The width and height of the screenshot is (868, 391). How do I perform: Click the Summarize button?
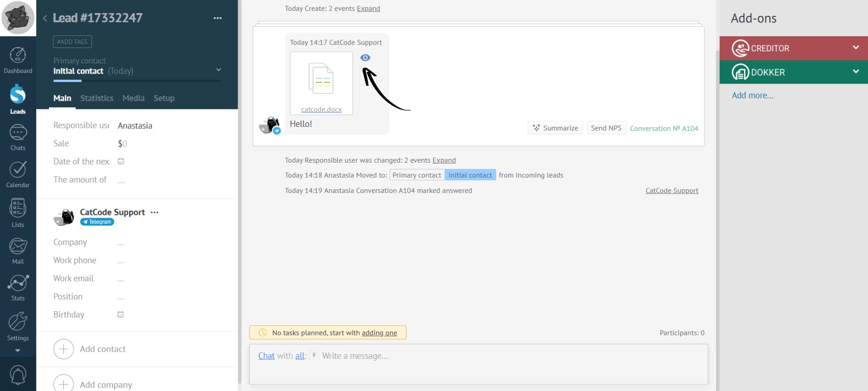(555, 128)
